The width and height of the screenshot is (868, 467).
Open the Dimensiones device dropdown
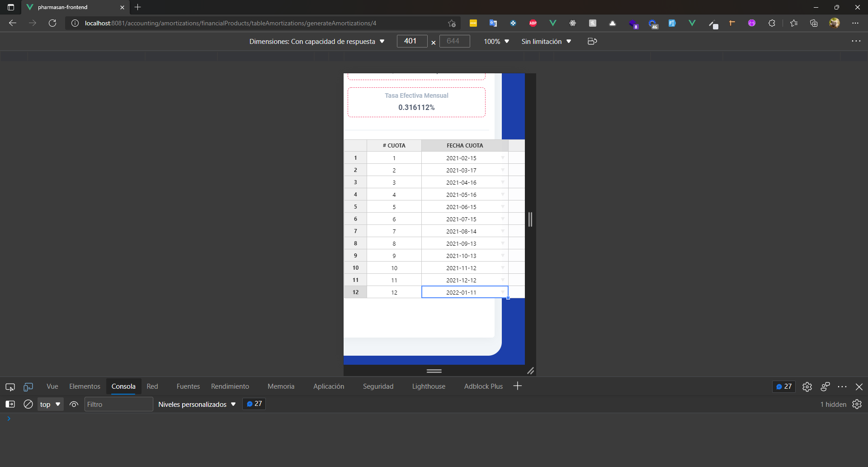click(x=317, y=41)
